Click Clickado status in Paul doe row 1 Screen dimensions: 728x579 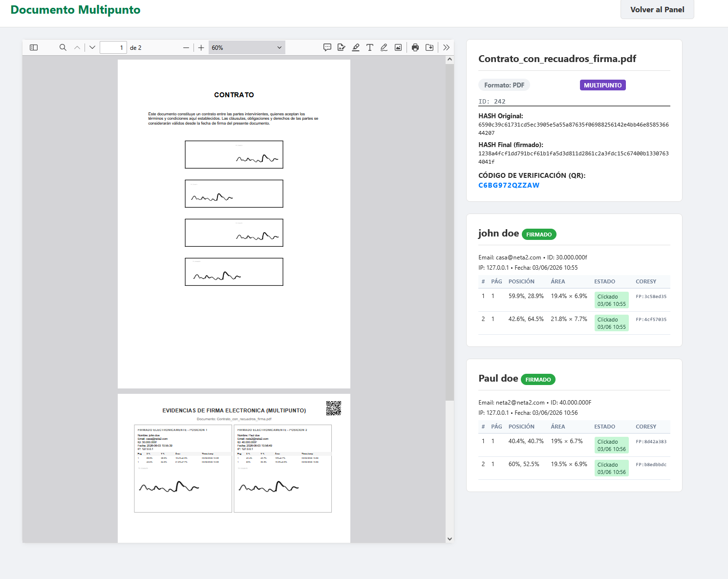click(611, 445)
